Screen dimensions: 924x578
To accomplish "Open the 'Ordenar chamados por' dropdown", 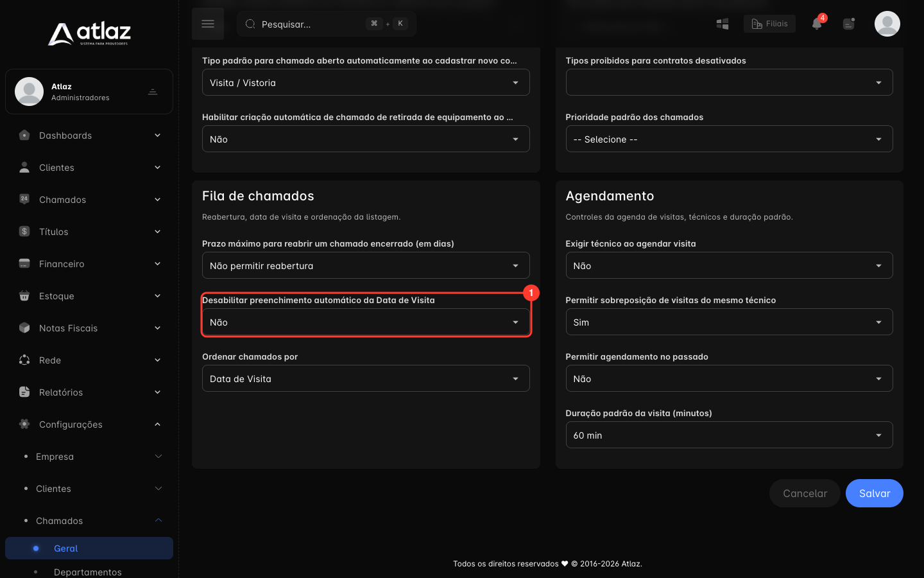I will click(366, 378).
